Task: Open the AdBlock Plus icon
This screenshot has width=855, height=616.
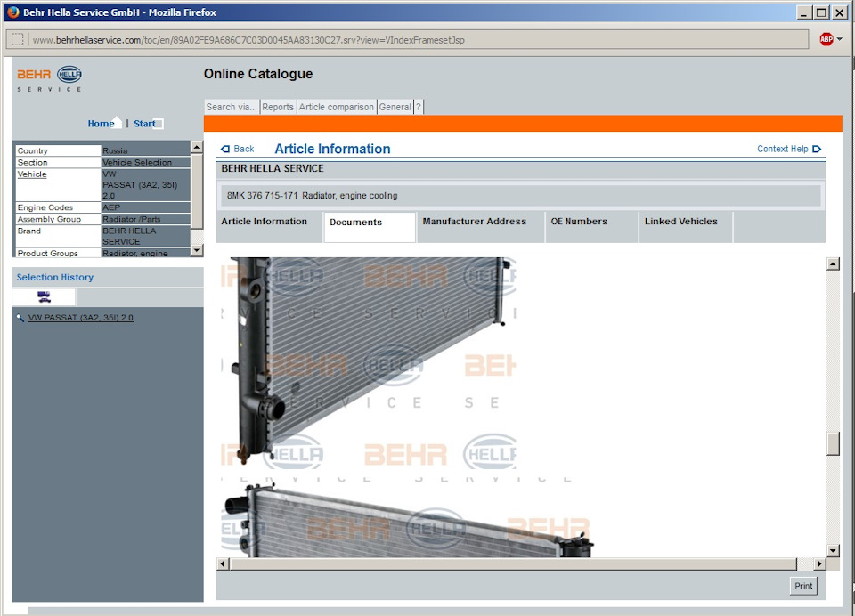Action: point(826,39)
